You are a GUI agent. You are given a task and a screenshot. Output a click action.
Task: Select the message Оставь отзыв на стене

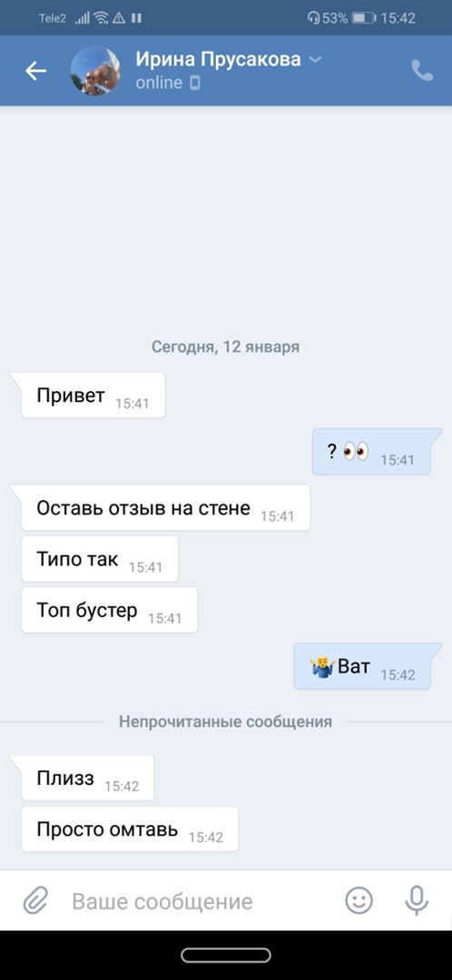(166, 507)
